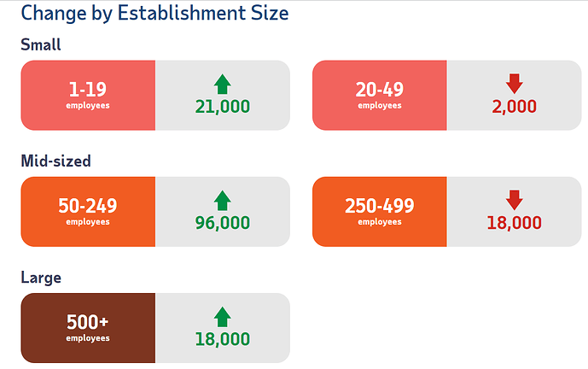Click the green 18,000 value for 500+
Viewport: 588px width, 369px height.
coord(223,339)
